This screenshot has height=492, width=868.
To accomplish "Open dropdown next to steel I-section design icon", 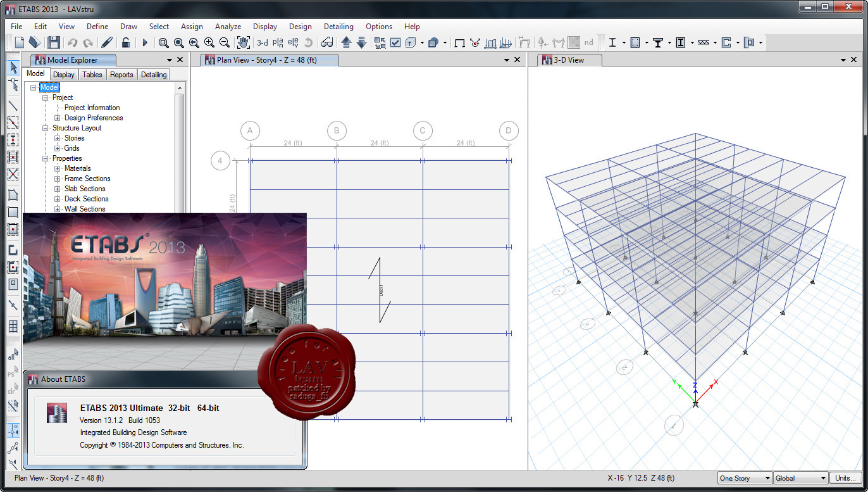I will (x=624, y=43).
